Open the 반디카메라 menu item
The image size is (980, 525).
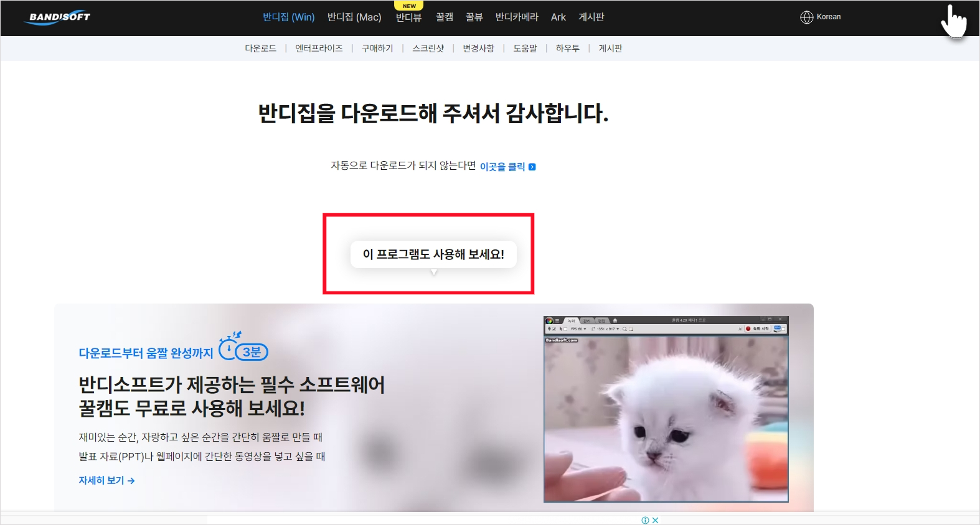pos(517,17)
